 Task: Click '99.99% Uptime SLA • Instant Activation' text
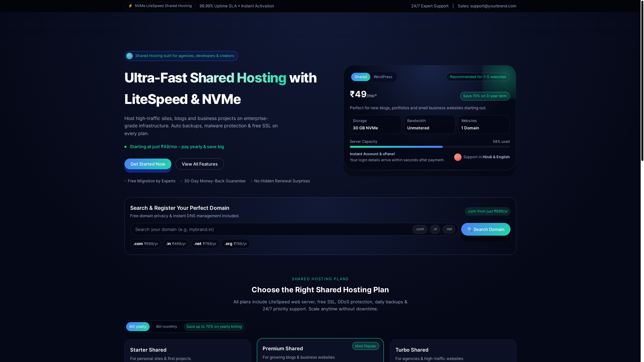(237, 6)
